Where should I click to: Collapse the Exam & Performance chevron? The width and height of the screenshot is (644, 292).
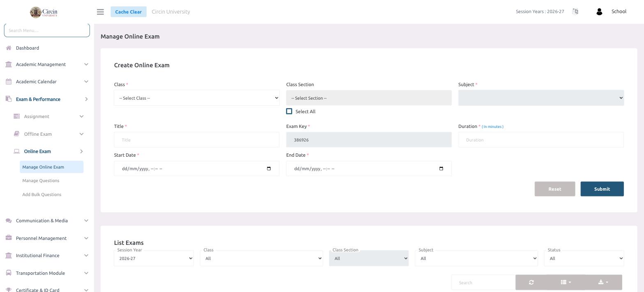click(86, 99)
